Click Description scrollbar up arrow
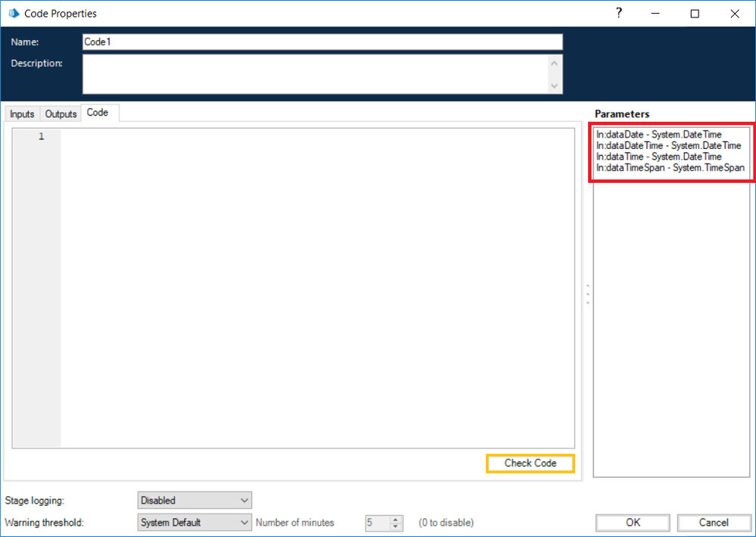 coord(555,63)
